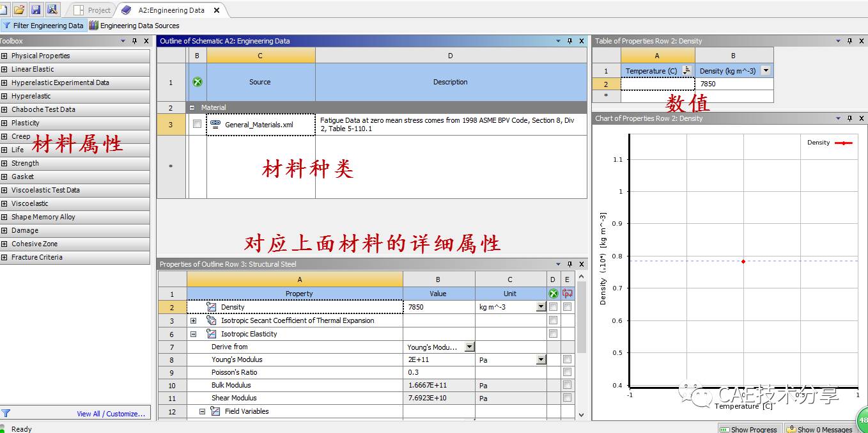868x433 pixels.
Task: Pin the Chart of Properties panel
Action: (849, 118)
